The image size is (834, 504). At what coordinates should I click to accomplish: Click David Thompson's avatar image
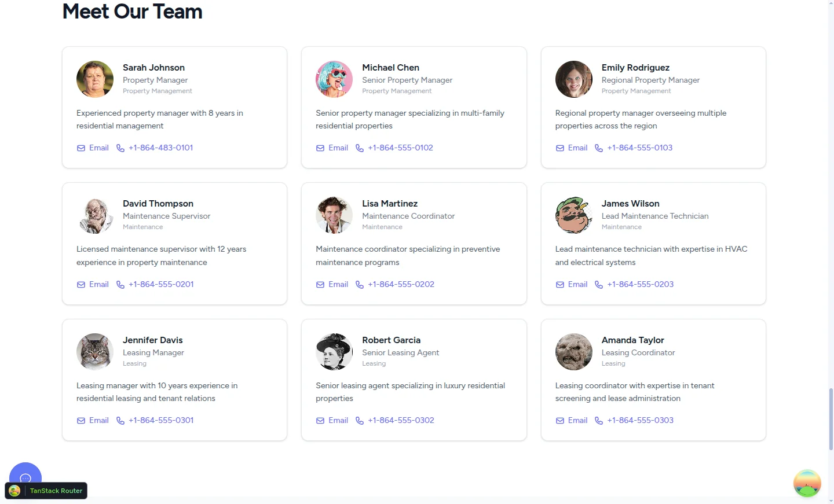click(95, 215)
